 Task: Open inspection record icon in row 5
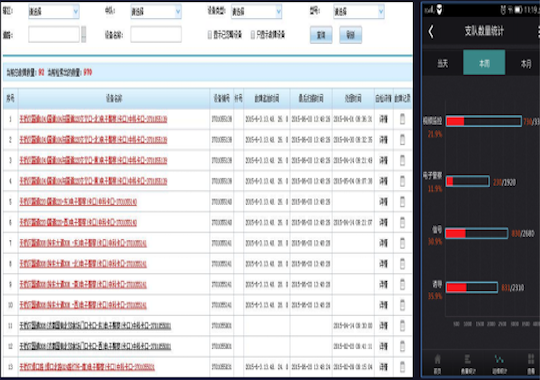tap(402, 202)
